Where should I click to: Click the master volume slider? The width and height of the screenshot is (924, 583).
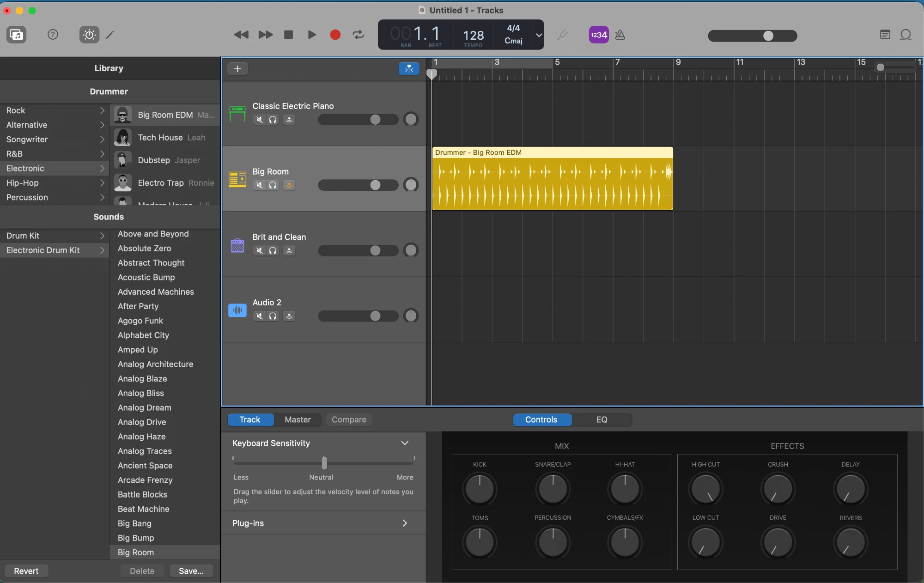click(752, 36)
